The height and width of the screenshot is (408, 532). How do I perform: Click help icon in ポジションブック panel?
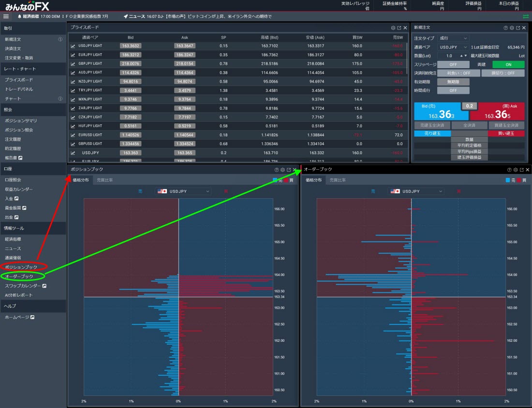click(277, 170)
